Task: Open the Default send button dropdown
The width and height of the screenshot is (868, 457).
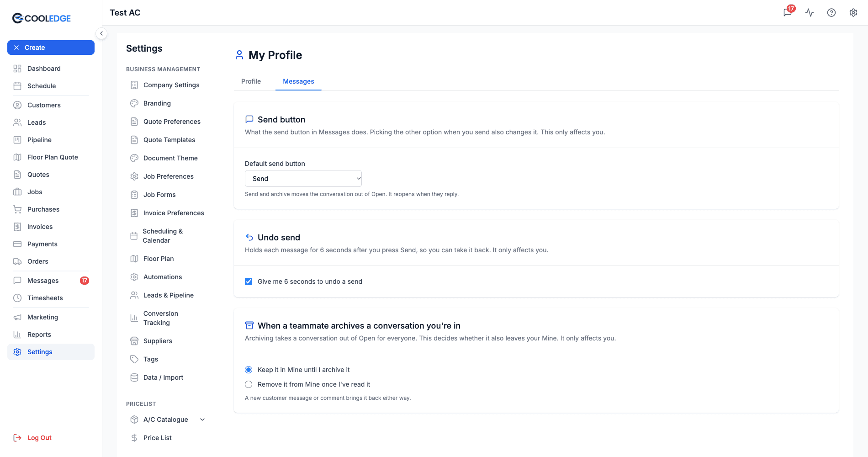Action: click(x=303, y=179)
